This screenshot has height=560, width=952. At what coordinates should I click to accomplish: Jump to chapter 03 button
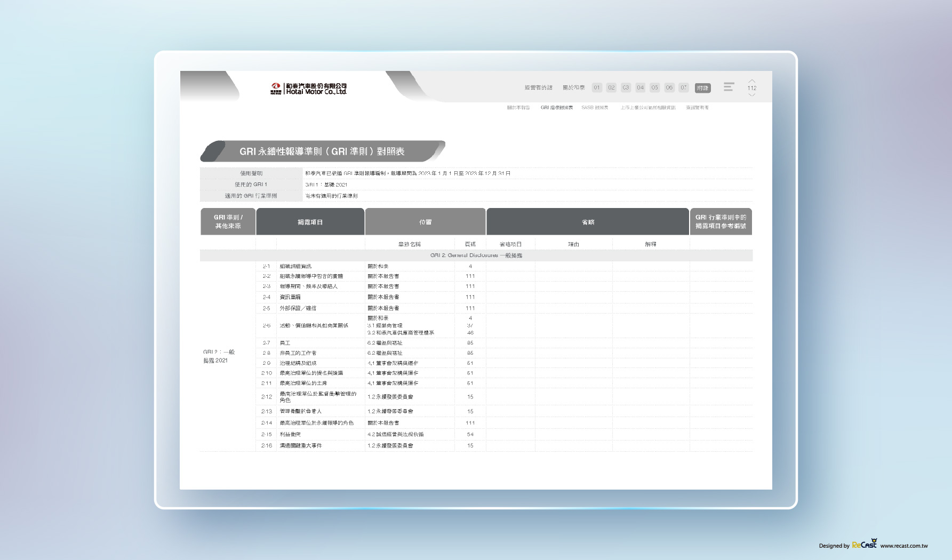(626, 87)
